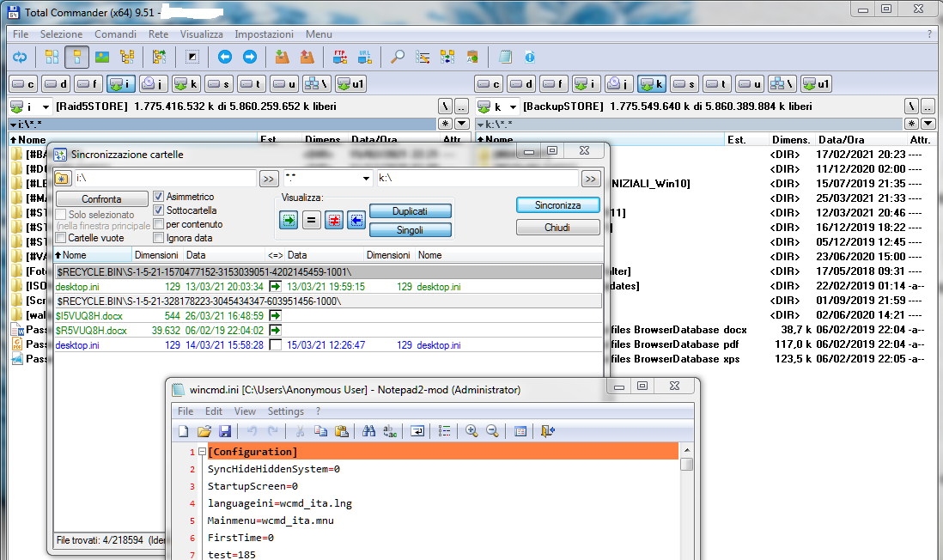Click the synchronize directories toolbar icon
The height and width of the screenshot is (560, 943).
(x=447, y=58)
